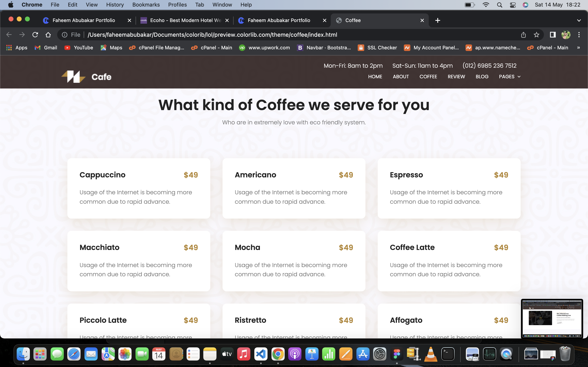Open Visual Studio Code from the dock
This screenshot has height=367, width=588.
[261, 354]
